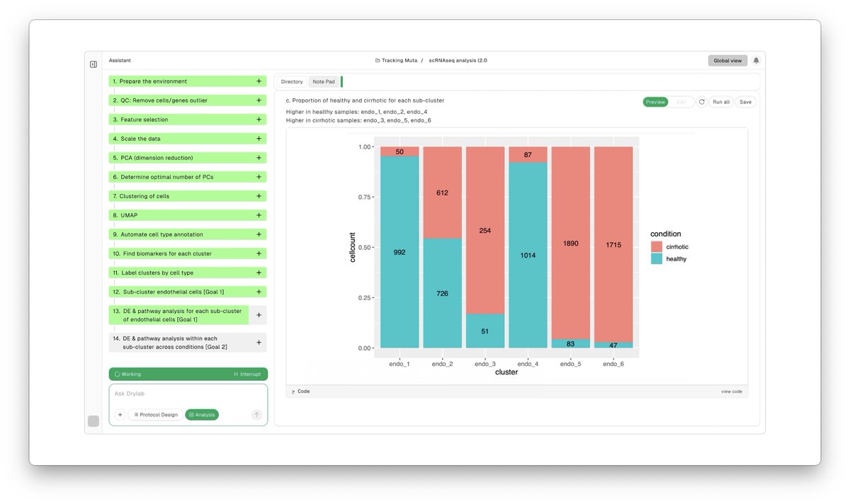Click Run all
The height and width of the screenshot is (504, 850).
(x=721, y=102)
